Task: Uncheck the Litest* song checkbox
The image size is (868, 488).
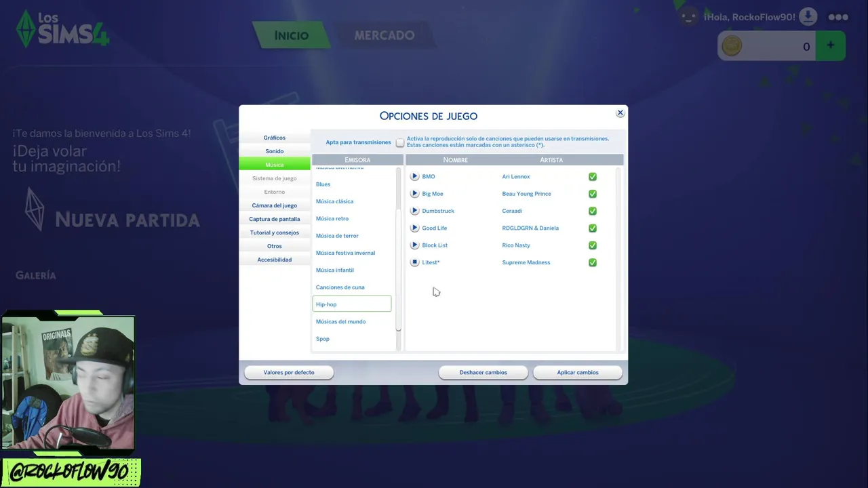Action: (593, 262)
